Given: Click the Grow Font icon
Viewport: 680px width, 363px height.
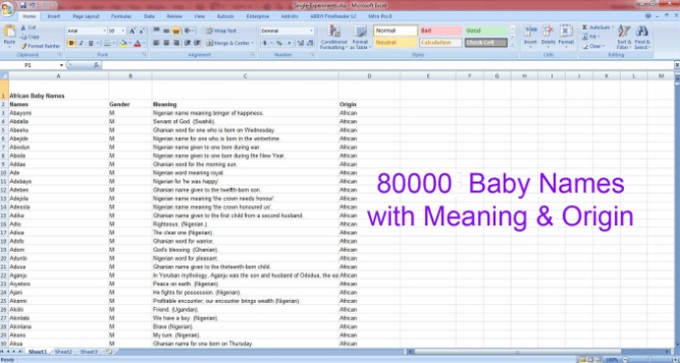Looking at the screenshot, I should click(132, 31).
